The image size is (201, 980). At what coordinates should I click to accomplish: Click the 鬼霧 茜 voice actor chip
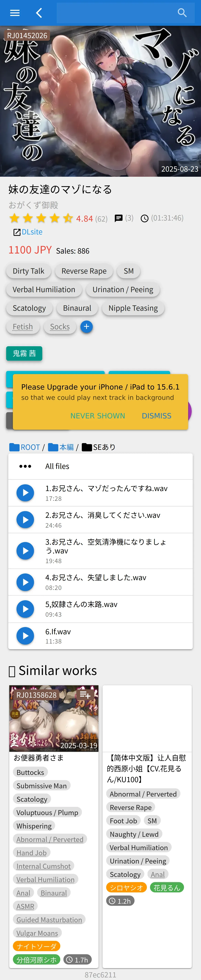click(24, 353)
